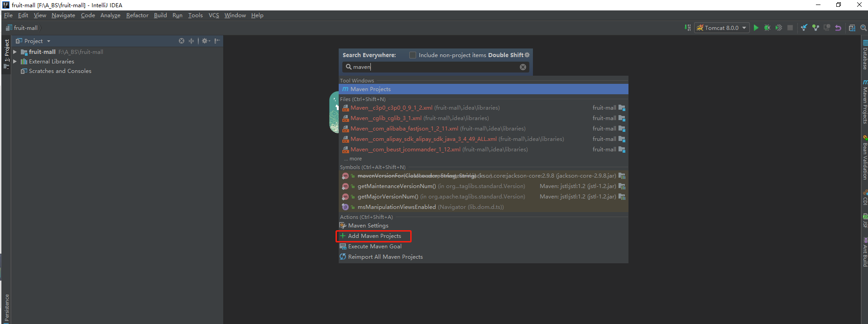Image resolution: width=868 pixels, height=324 pixels.
Task: Open Maven__com_beust_jcommander_1_12.xml result
Action: tap(483, 150)
